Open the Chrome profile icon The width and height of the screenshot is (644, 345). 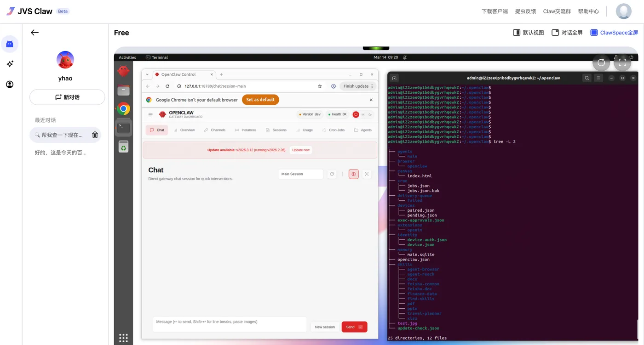[333, 86]
